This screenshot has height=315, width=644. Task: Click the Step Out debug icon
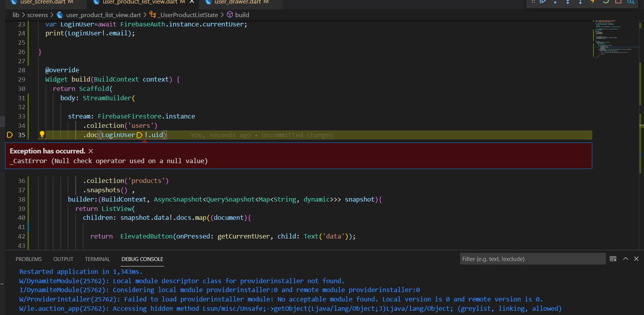coord(580,2)
